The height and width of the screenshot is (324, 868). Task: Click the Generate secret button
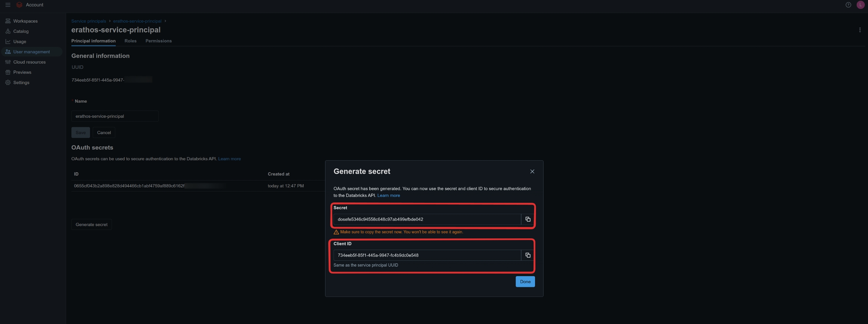tap(92, 224)
